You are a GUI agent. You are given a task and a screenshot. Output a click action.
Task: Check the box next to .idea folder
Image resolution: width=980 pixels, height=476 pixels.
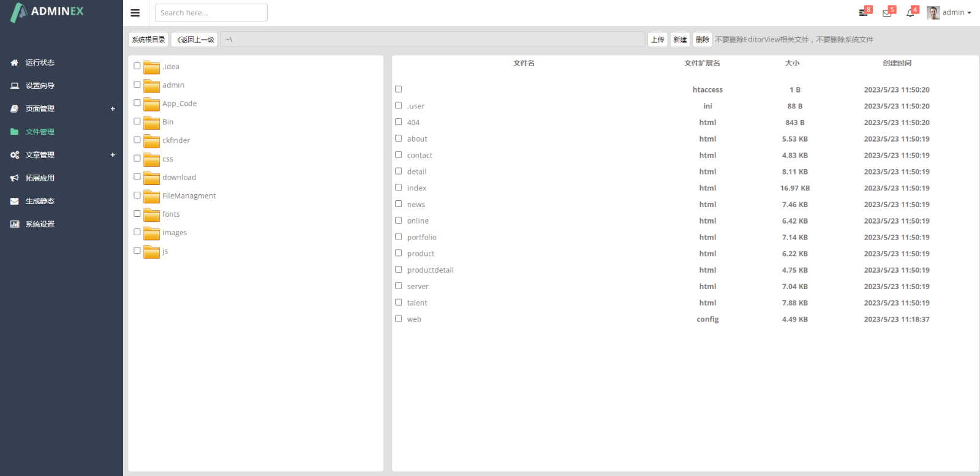tap(137, 66)
